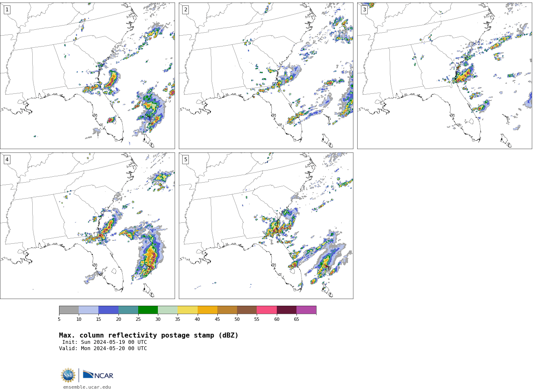Image resolution: width=536 pixels, height=392 pixels.
Task: Click panel number label 4
Action: point(7,160)
